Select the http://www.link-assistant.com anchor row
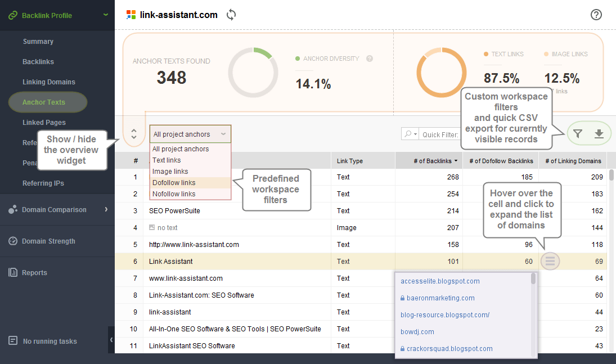 [361, 245]
